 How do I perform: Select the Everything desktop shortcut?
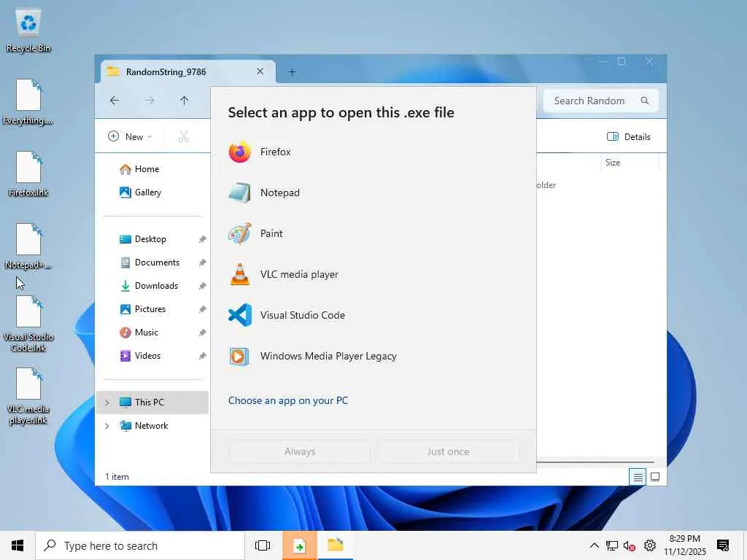[x=28, y=102]
